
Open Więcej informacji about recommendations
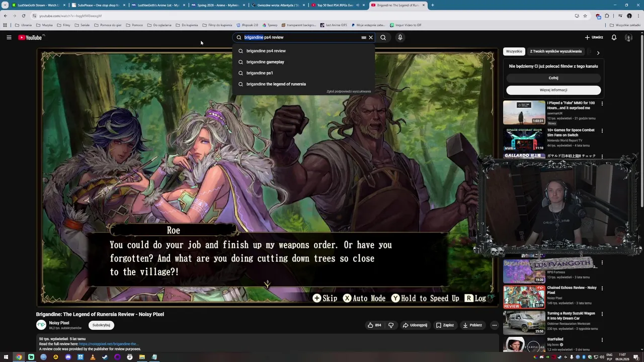coord(553,90)
